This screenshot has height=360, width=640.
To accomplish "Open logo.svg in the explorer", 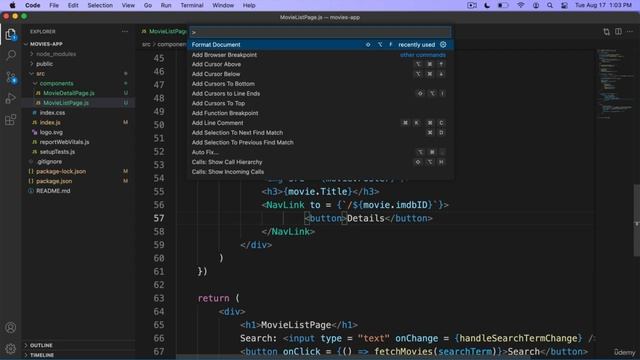I will [x=51, y=132].
